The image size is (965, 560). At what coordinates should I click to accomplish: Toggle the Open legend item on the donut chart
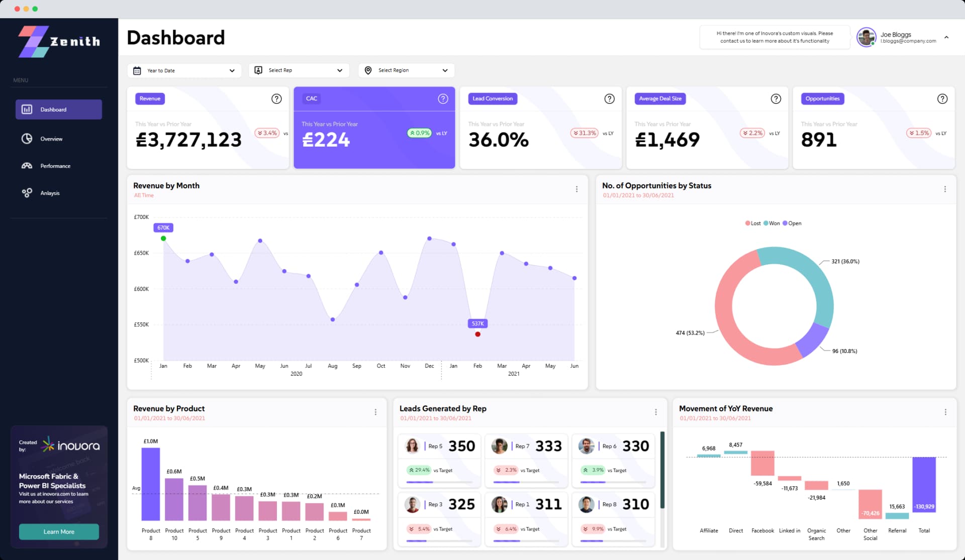tap(792, 223)
